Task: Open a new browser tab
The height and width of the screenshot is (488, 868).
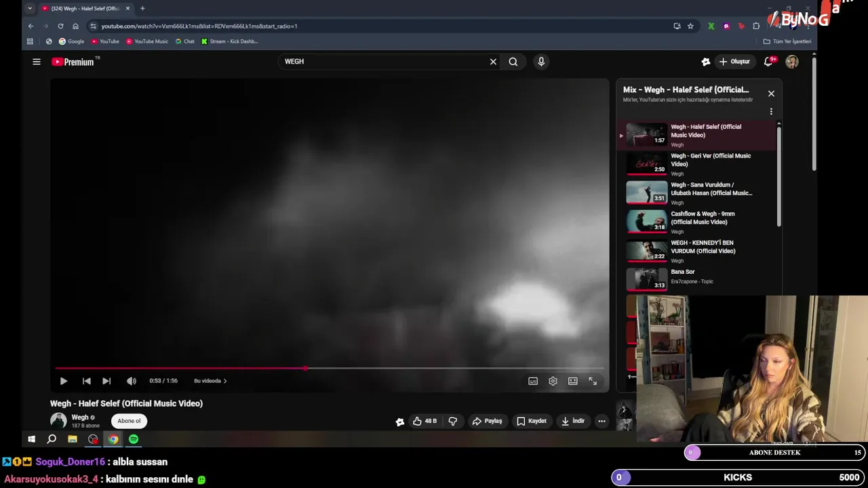Action: [142, 8]
